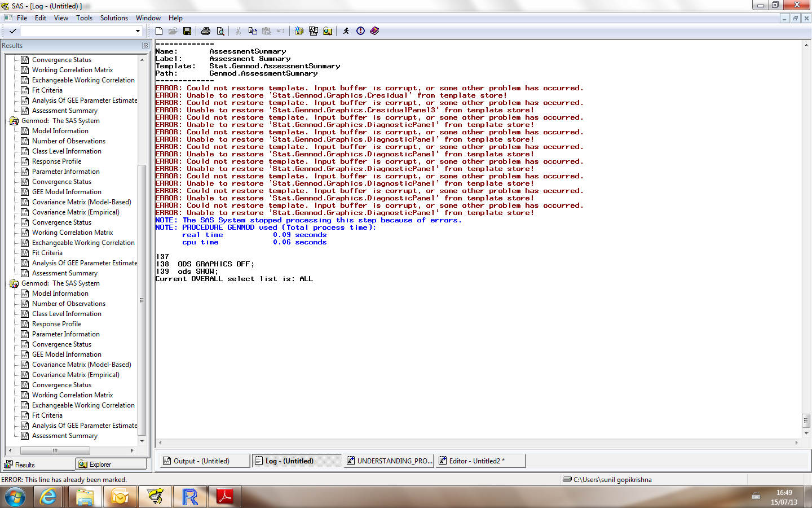Open Windows Explorer from the taskbar
Image resolution: width=812 pixels, height=508 pixels.
85,497
